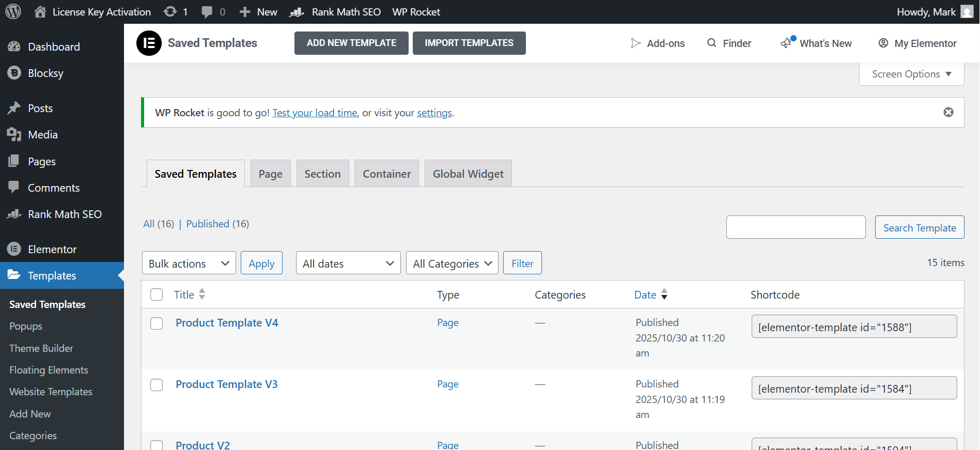Click the Elementor circle icon in sidebar
Image resolution: width=980 pixels, height=450 pixels.
pyautogui.click(x=14, y=249)
